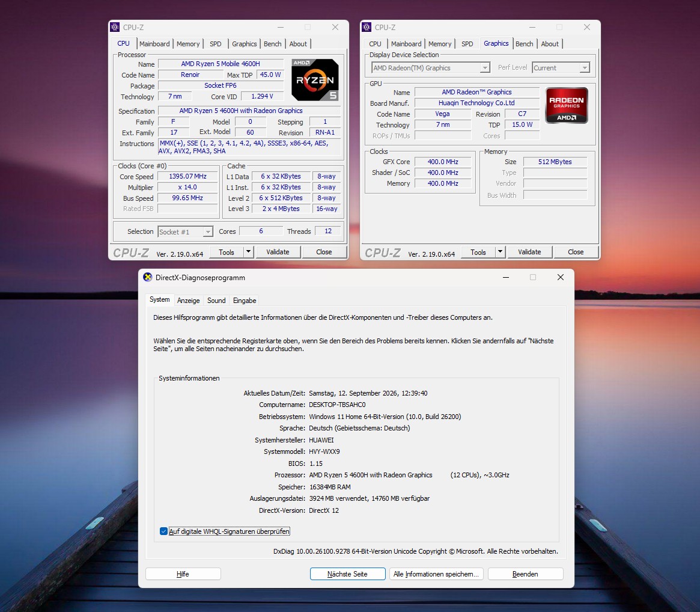This screenshot has height=612, width=700.
Task: Switch to About tab in right CPU-Z window
Action: pos(550,44)
